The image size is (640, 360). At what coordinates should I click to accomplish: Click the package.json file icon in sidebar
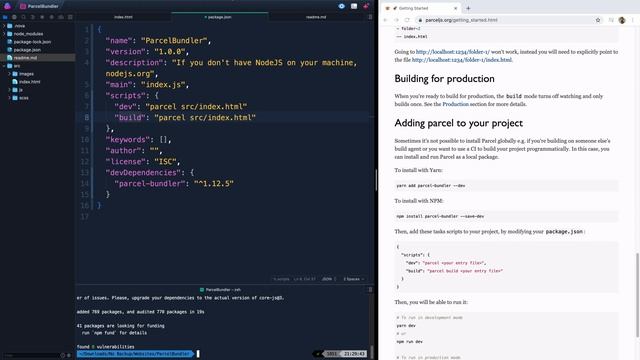pos(10,50)
